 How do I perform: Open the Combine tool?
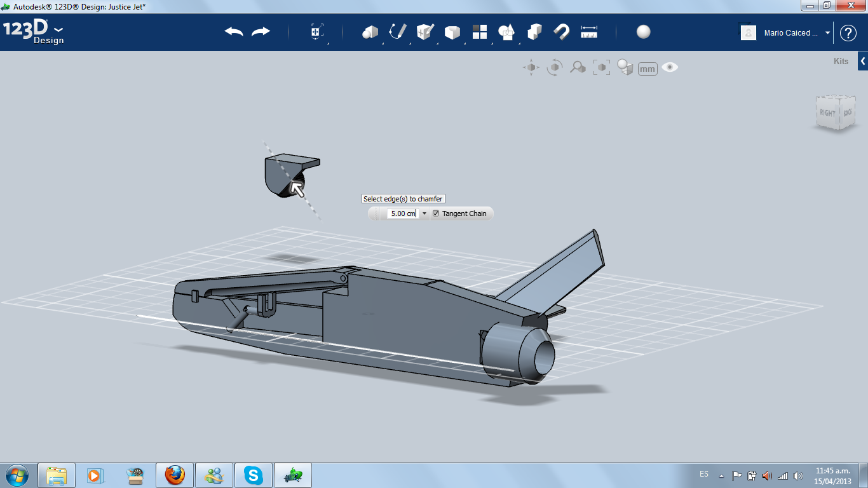[x=534, y=32]
